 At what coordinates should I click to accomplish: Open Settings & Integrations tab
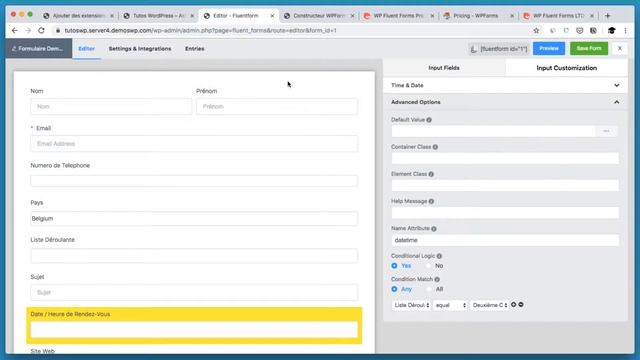(x=140, y=49)
